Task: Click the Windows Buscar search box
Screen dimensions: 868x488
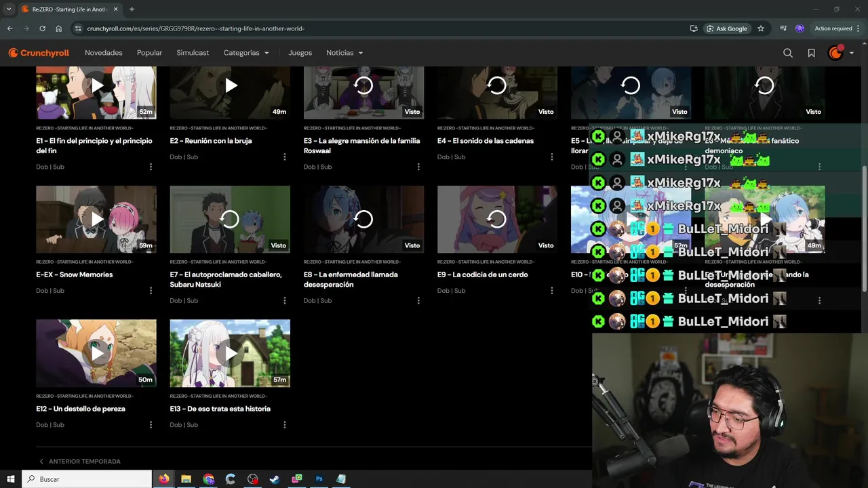Action: 87,479
